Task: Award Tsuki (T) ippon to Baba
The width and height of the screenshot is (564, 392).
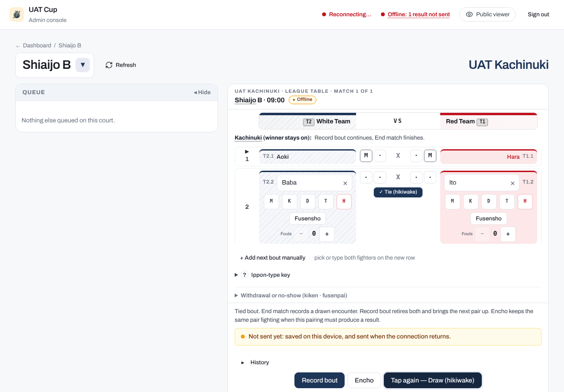Action: (x=326, y=201)
